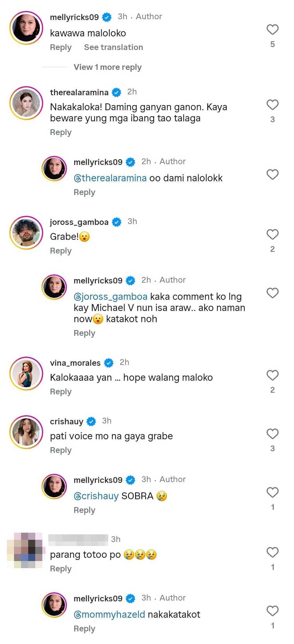Open the @mommyhazeld mention link
The width and height of the screenshot is (294, 644).
[x=109, y=615]
